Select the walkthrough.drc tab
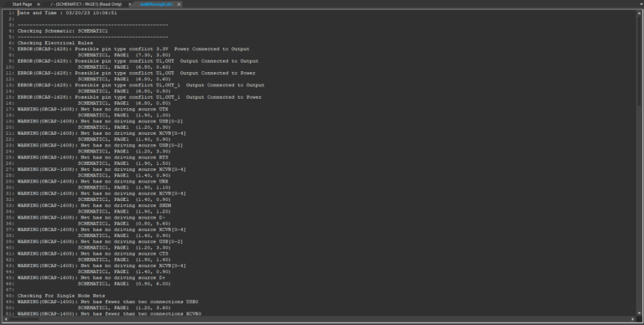Viewport: 644px width, 325px height. [x=156, y=4]
